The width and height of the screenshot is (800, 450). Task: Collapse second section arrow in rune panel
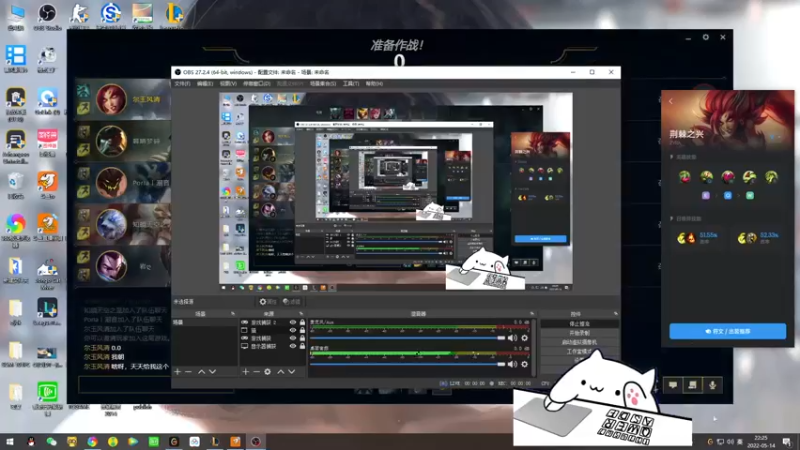click(672, 218)
